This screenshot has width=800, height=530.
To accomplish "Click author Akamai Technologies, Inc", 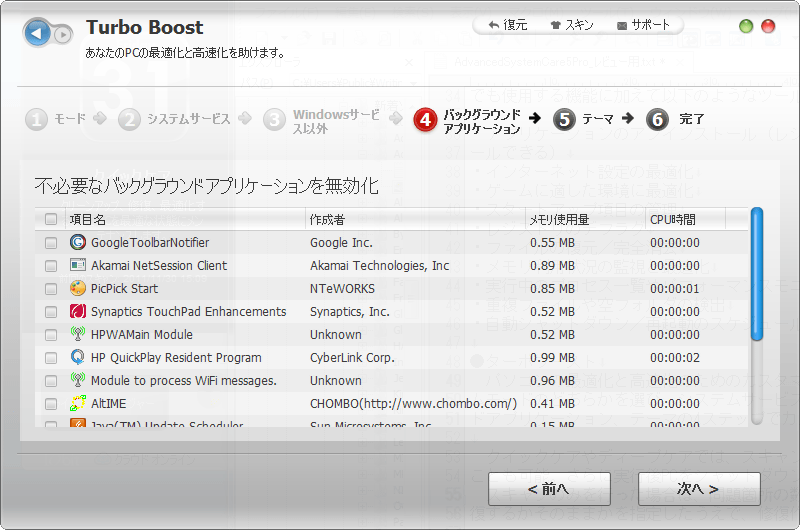I will [380, 266].
